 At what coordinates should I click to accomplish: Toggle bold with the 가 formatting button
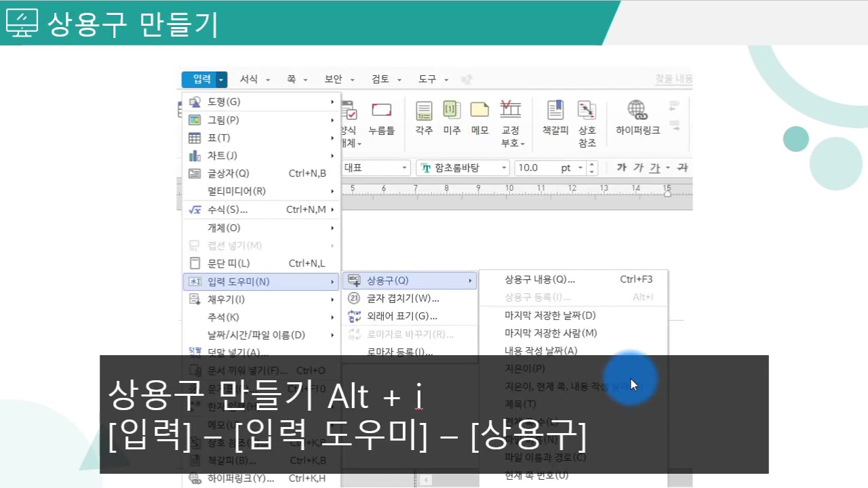(x=621, y=167)
